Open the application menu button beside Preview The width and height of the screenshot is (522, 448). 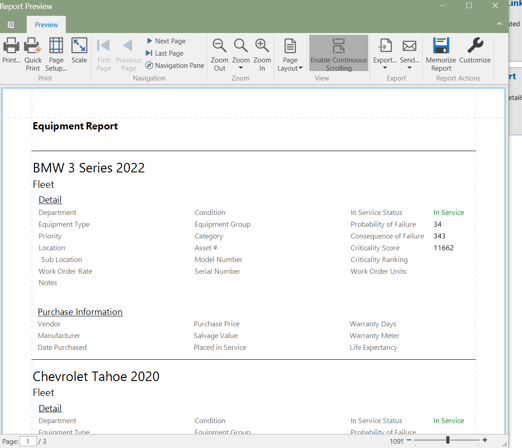pyautogui.click(x=12, y=25)
